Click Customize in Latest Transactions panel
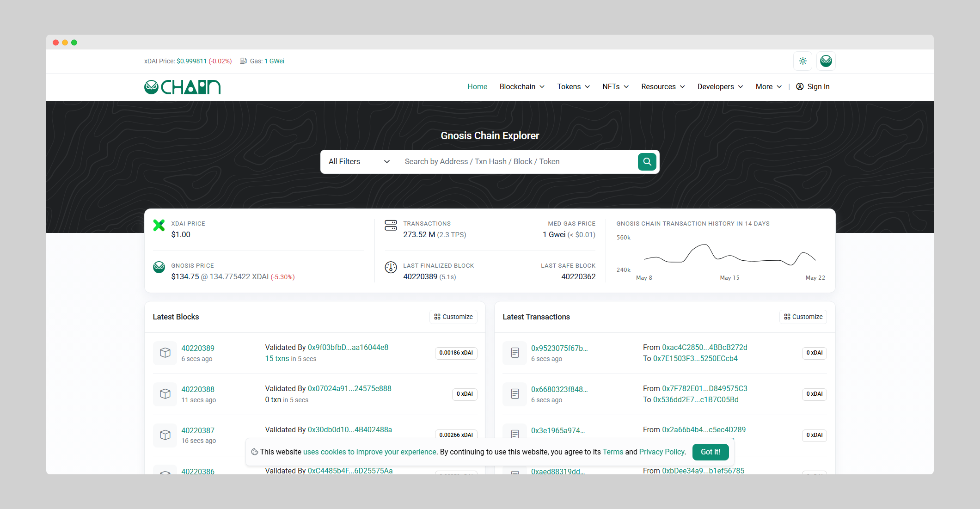 tap(803, 317)
